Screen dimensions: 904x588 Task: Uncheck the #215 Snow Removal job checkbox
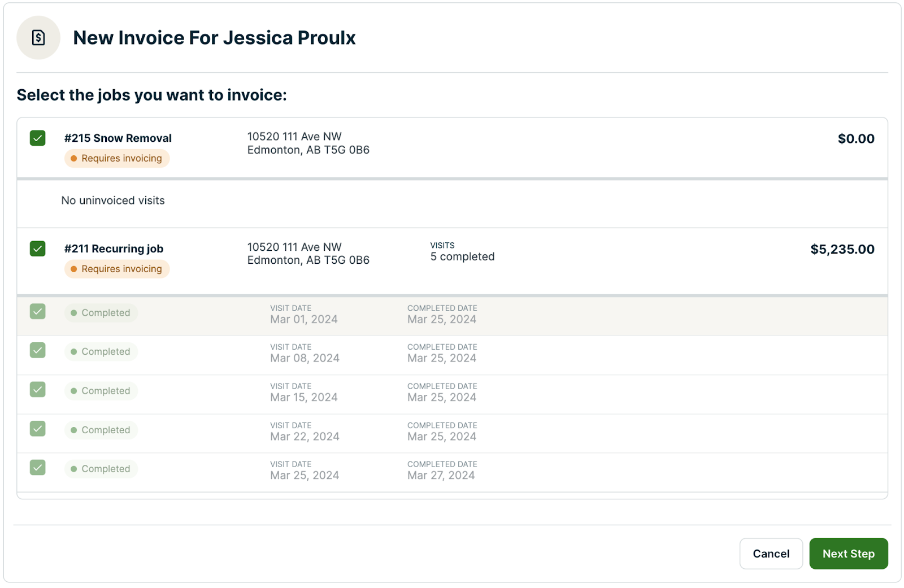coord(38,138)
